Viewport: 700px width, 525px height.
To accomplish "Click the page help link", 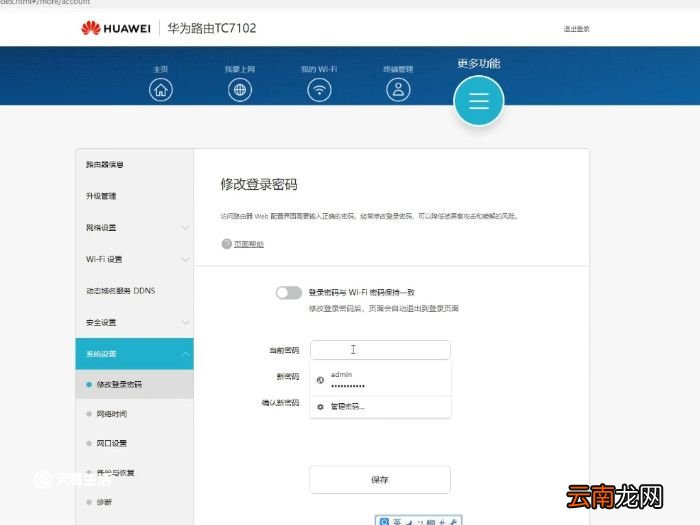I will tap(249, 244).
